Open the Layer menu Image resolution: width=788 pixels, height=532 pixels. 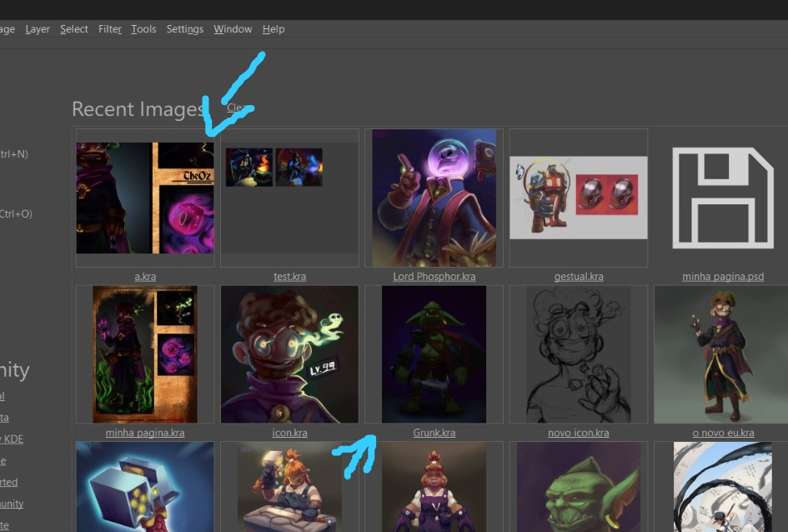tap(38, 29)
